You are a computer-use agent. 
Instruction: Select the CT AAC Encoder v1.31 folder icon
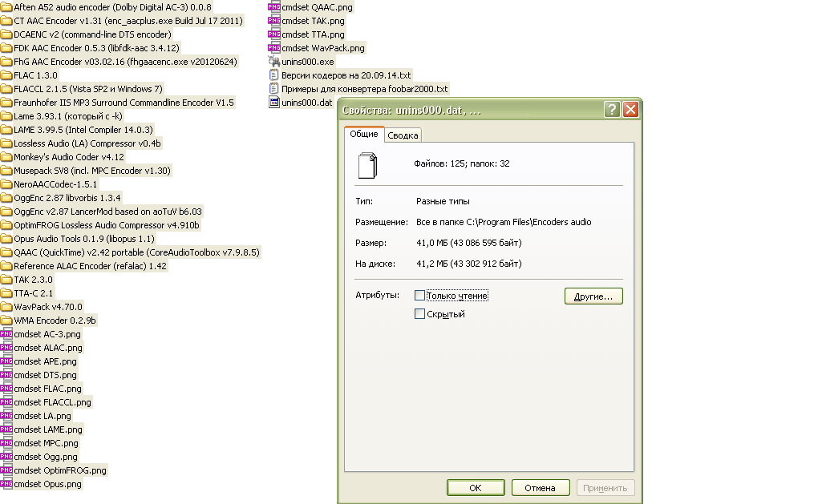tap(6, 21)
